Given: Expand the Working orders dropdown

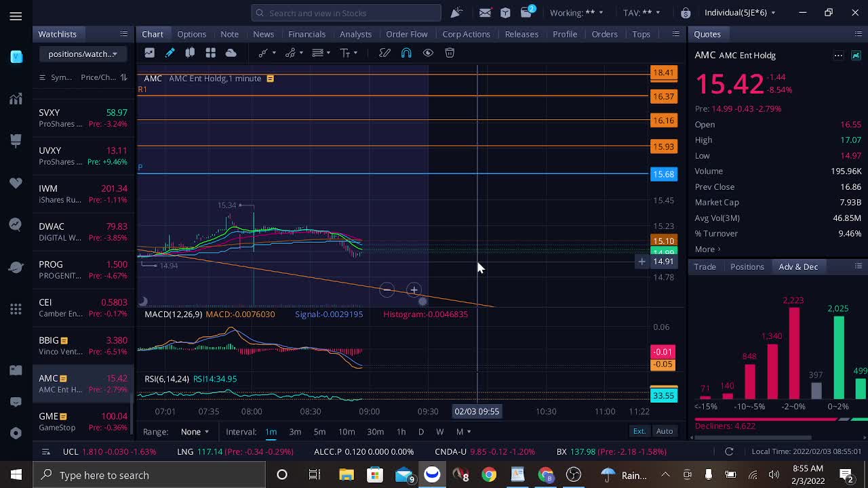Looking at the screenshot, I should click(576, 13).
